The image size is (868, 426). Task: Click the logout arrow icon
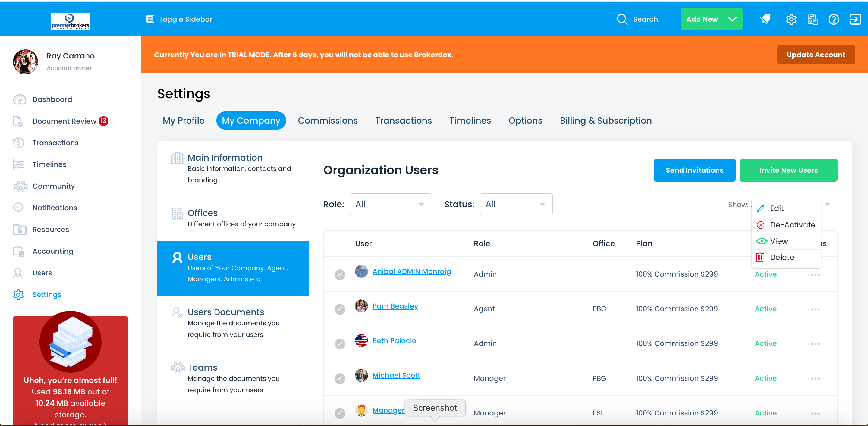[x=855, y=19]
